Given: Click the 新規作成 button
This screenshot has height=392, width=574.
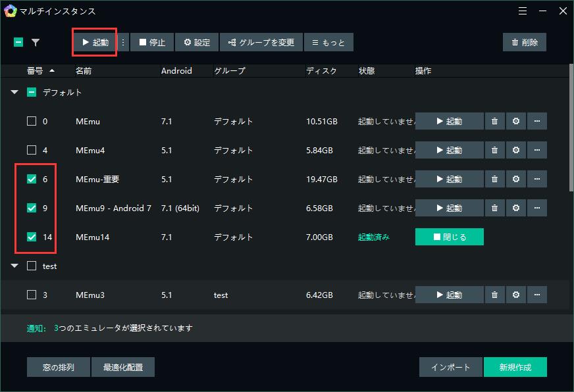Looking at the screenshot, I should [x=515, y=367].
